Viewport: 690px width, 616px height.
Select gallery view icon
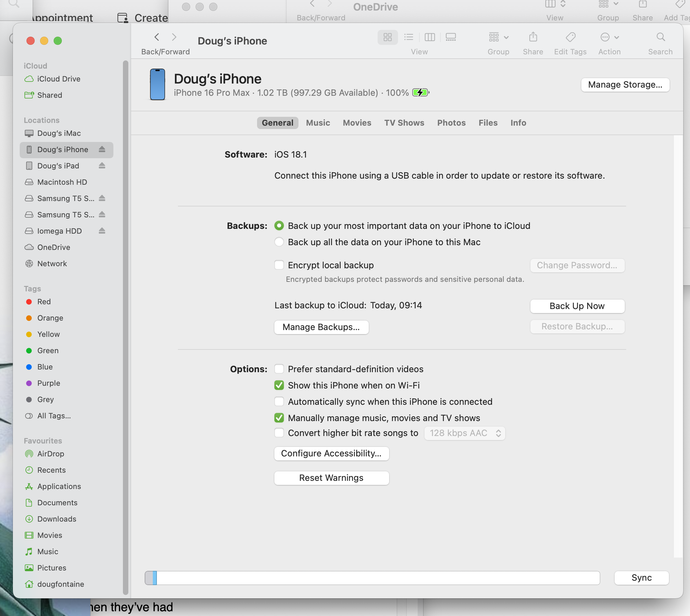click(x=451, y=37)
